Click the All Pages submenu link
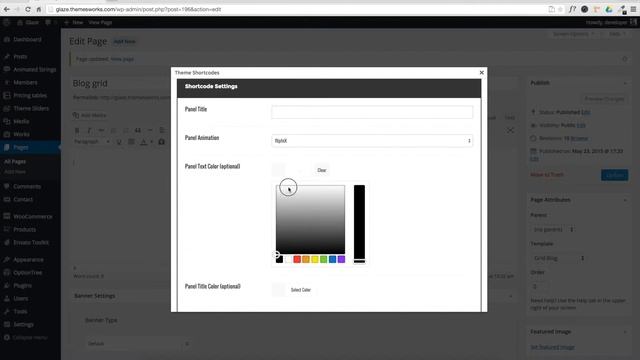This screenshot has height=360, width=640. [x=15, y=162]
